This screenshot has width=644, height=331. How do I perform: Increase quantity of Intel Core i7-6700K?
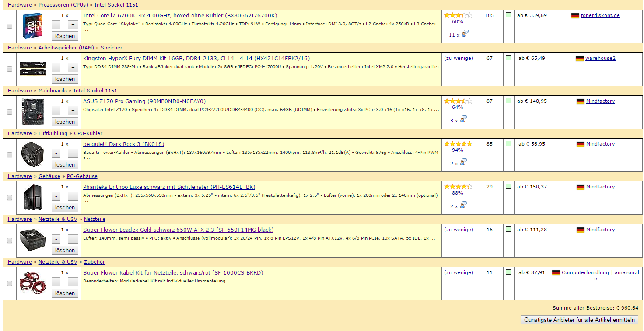[x=73, y=25]
